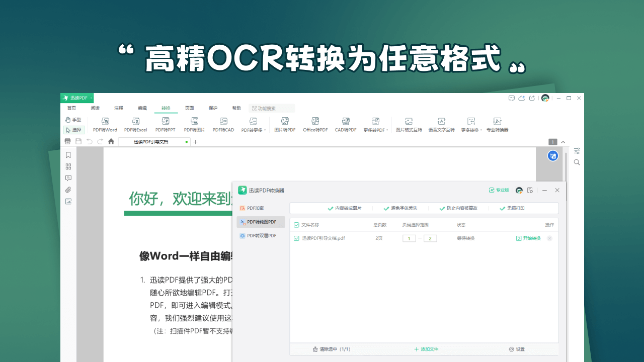644x362 pixels.
Task: Open the PDF转图片 converter
Action: click(x=194, y=125)
